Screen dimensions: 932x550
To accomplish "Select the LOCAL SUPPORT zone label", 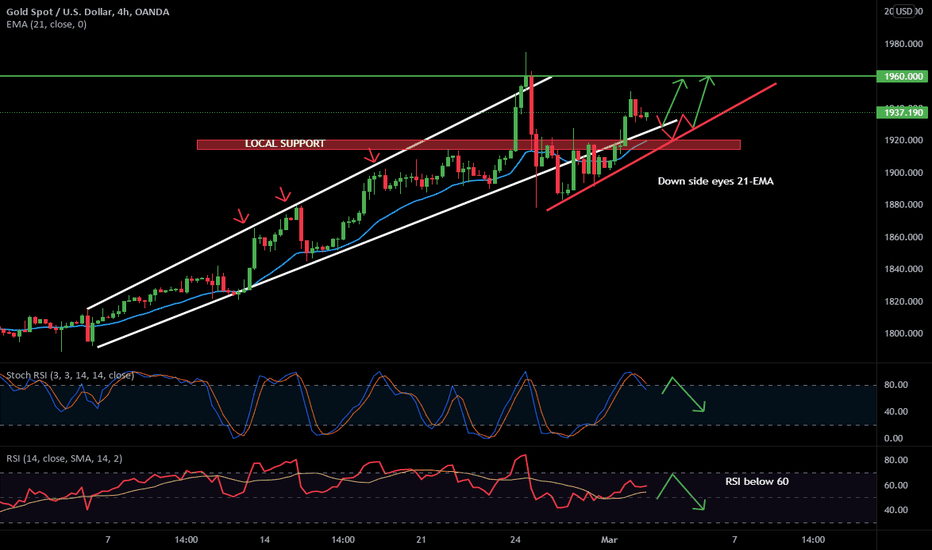I will tap(285, 144).
